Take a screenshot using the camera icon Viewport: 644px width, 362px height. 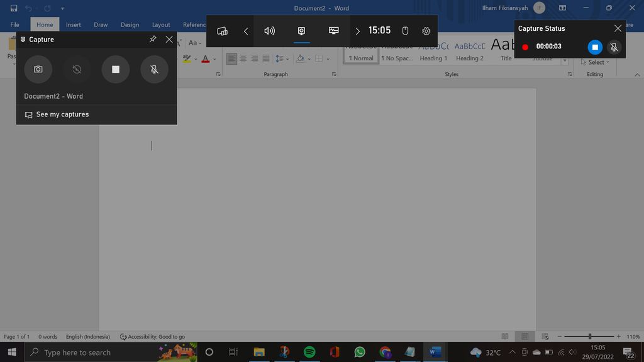pyautogui.click(x=38, y=69)
